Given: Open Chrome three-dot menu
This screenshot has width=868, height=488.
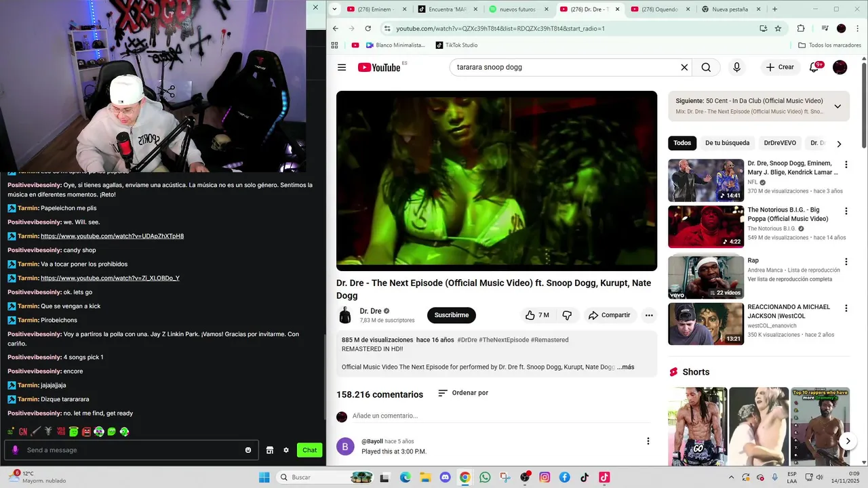Looking at the screenshot, I should 857,28.
